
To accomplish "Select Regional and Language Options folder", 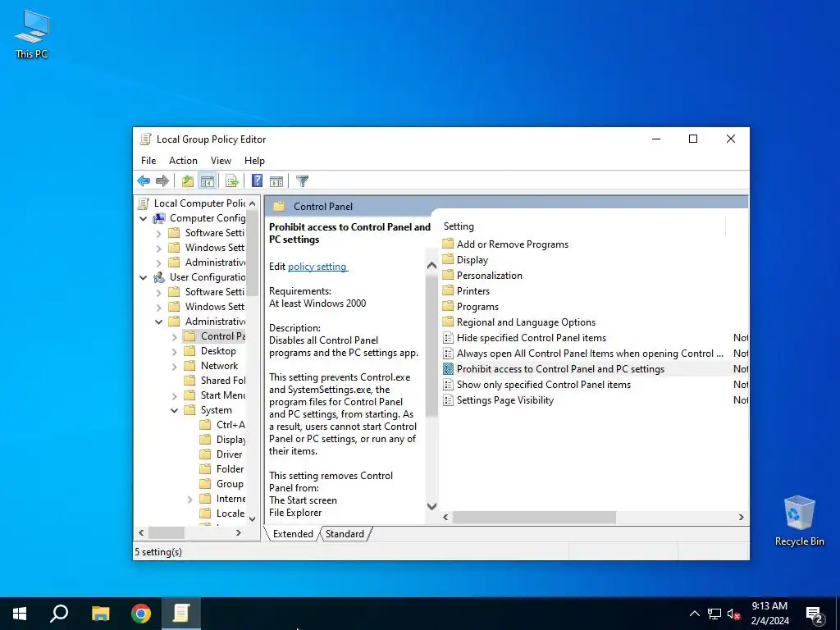I will click(526, 322).
